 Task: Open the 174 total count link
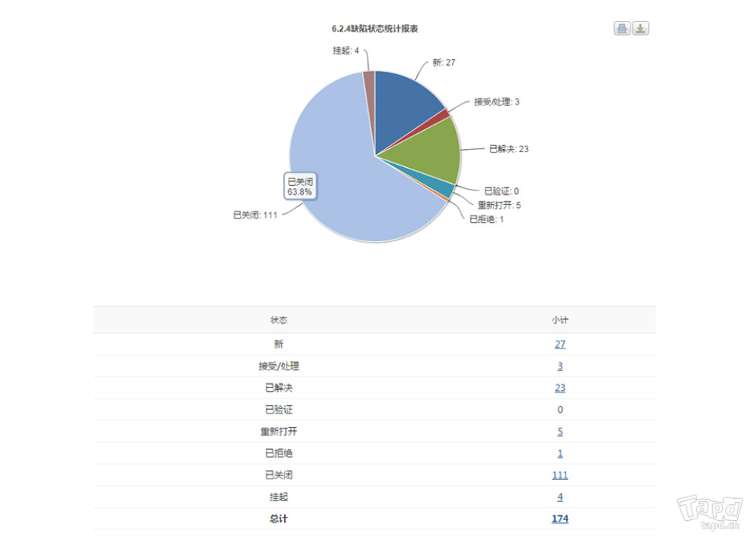click(559, 519)
